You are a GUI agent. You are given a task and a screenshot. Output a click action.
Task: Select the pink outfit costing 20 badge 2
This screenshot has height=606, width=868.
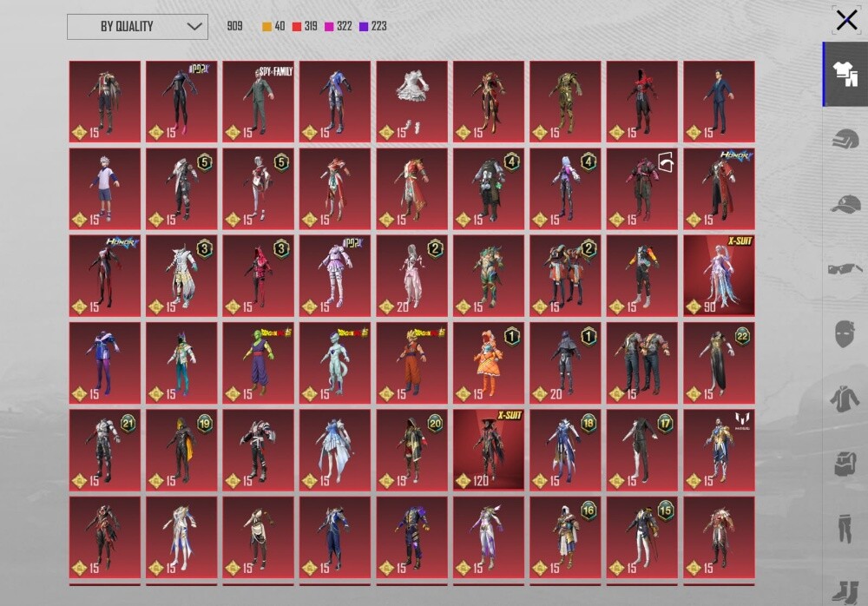pos(411,276)
